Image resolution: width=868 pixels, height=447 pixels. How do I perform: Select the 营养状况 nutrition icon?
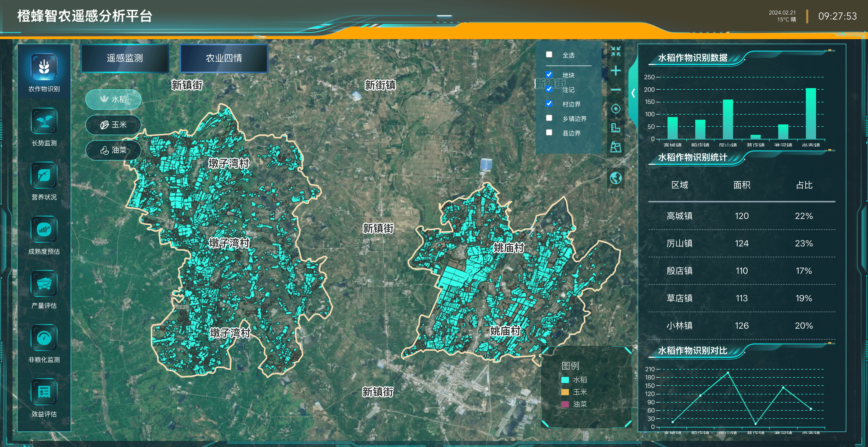click(x=44, y=175)
